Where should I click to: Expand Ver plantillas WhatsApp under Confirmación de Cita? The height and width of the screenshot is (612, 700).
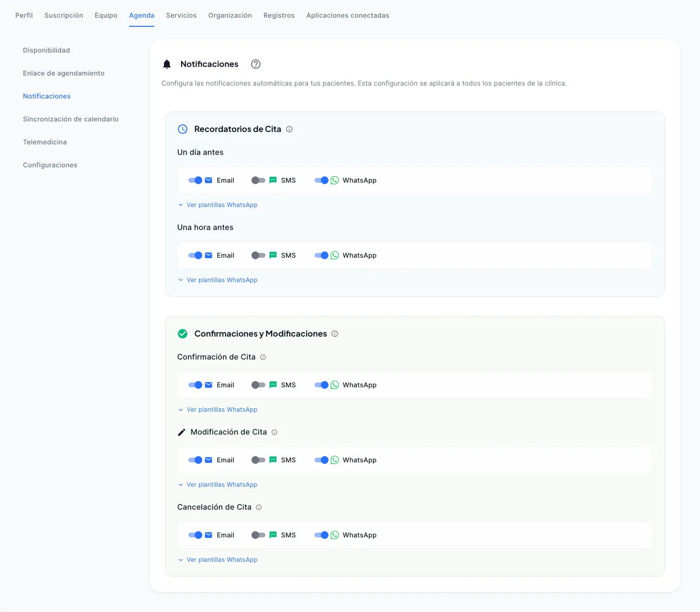(x=218, y=409)
